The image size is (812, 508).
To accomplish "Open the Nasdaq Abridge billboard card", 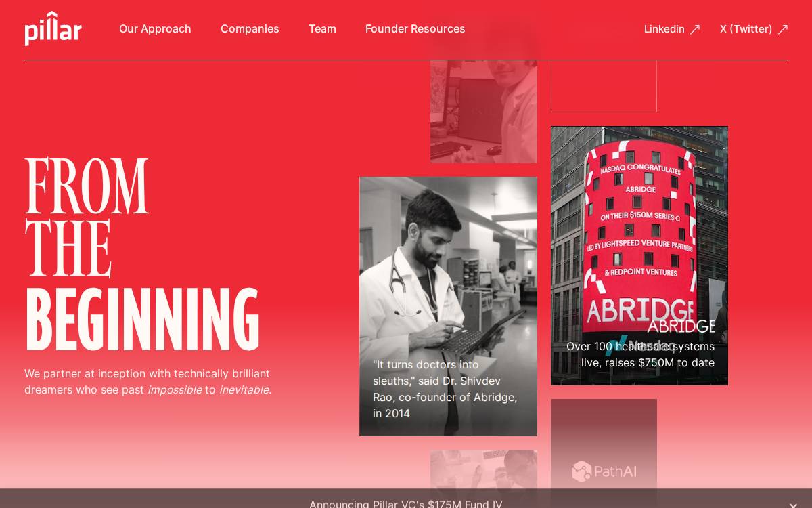I will (x=639, y=255).
